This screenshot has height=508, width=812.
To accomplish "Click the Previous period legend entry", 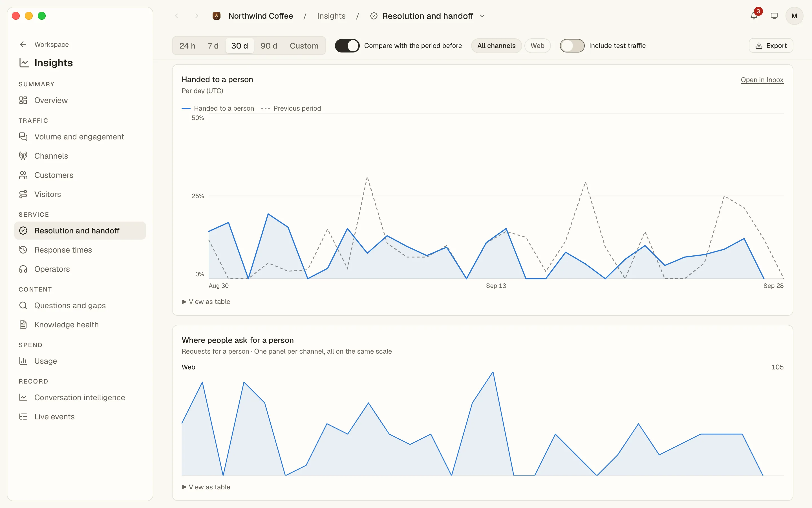I will tap(291, 108).
